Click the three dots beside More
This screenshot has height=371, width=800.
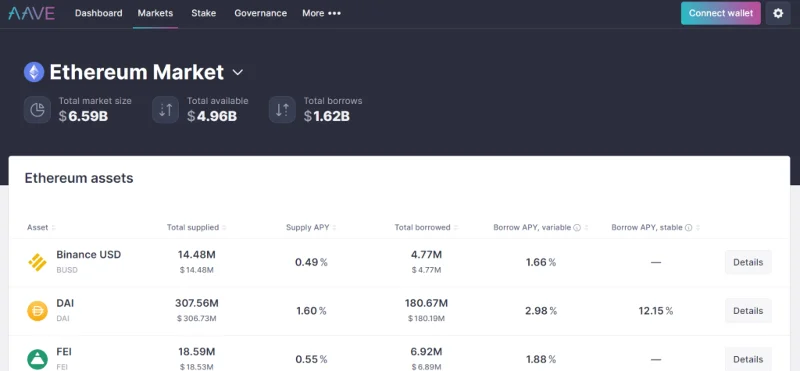tap(334, 13)
